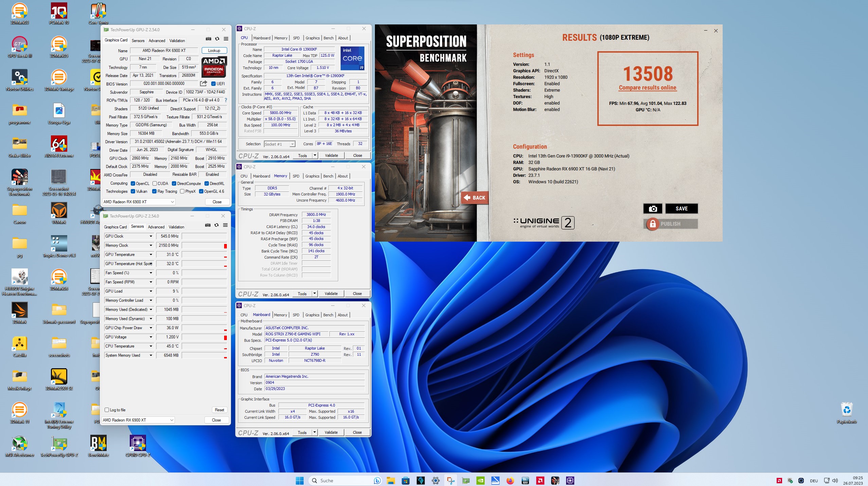Open the GPU Clock sensor dropdown
The image size is (868, 486).
click(x=151, y=236)
